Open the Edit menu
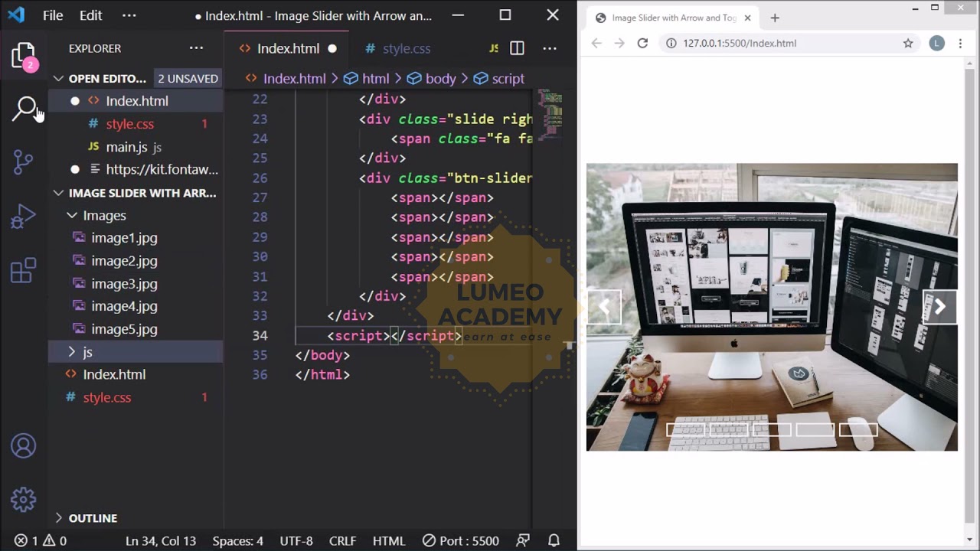Screen dimensions: 980x551 click(90, 15)
